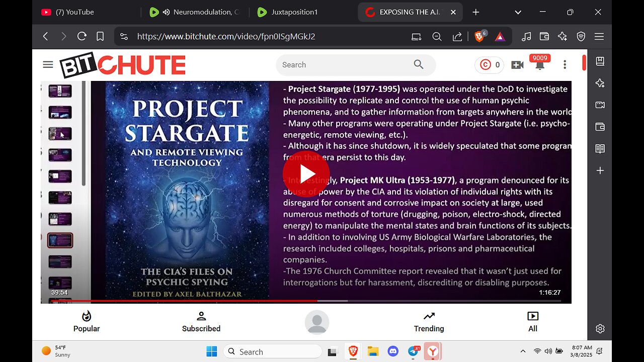The image size is (644, 362).
Task: Open the BitChute hamburger menu
Action: coord(48,64)
